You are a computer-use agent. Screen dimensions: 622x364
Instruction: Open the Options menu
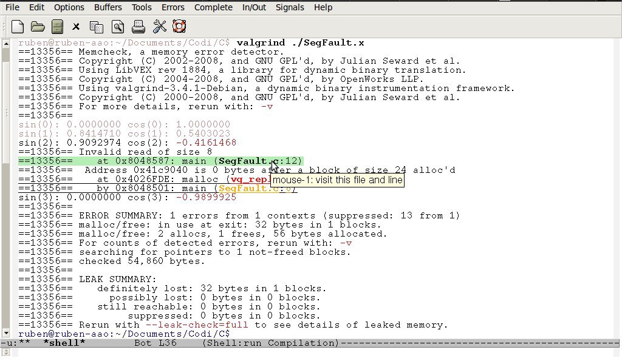pos(69,7)
